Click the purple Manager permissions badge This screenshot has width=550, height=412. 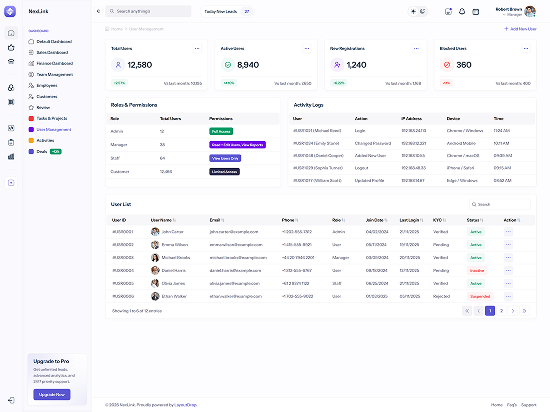coord(237,144)
